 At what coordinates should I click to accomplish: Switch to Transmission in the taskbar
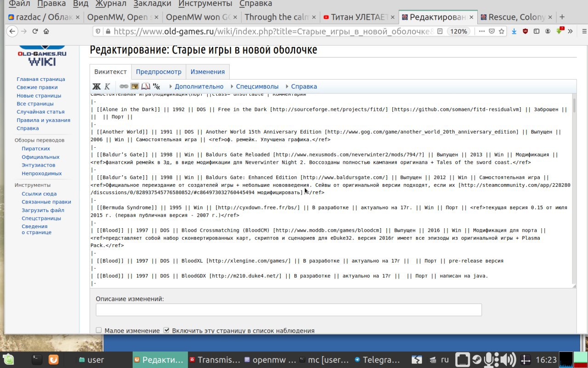(x=215, y=360)
